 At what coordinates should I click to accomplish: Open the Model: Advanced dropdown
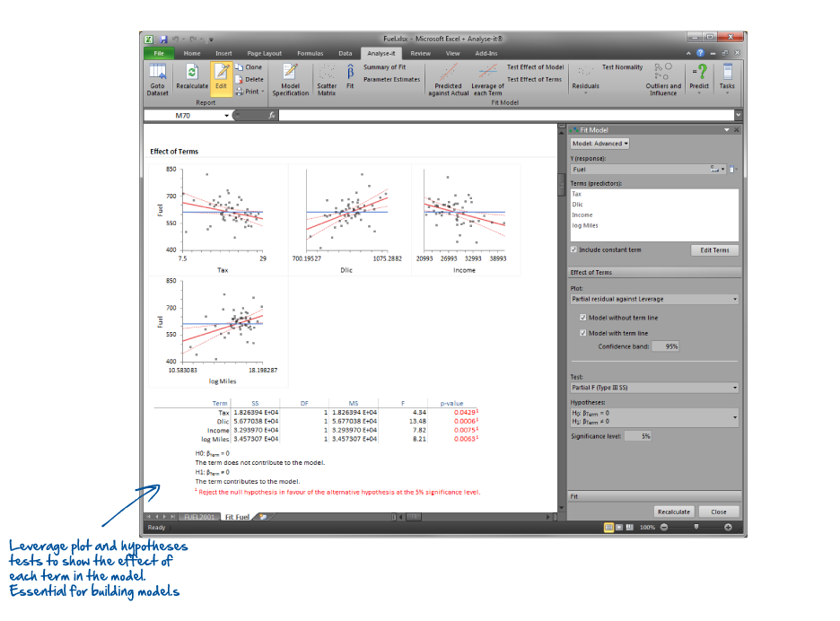[599, 143]
